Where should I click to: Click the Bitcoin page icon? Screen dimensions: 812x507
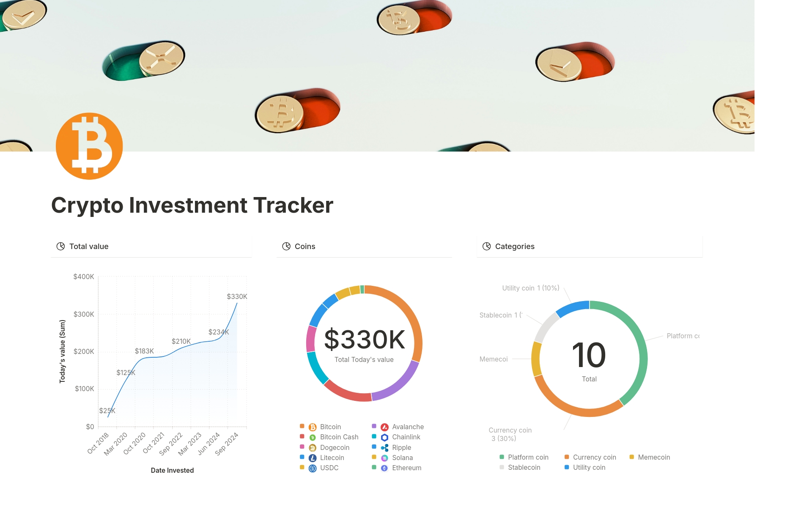(x=89, y=145)
